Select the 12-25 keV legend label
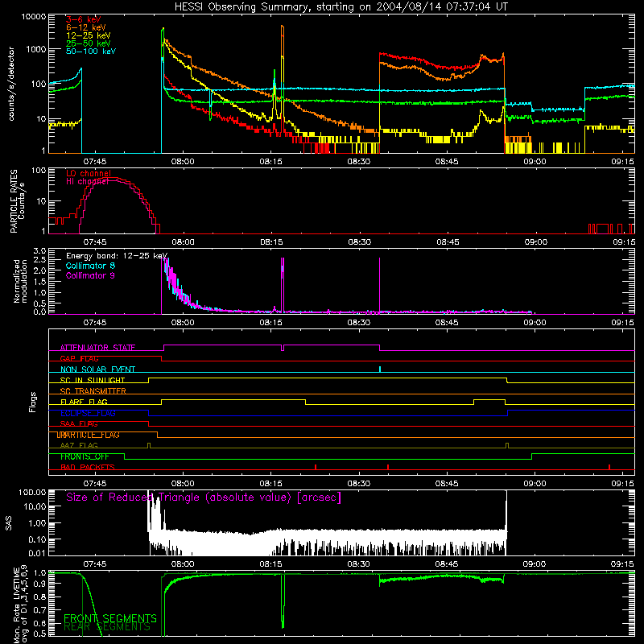Viewport: 644px width, 644px height. tap(89, 35)
